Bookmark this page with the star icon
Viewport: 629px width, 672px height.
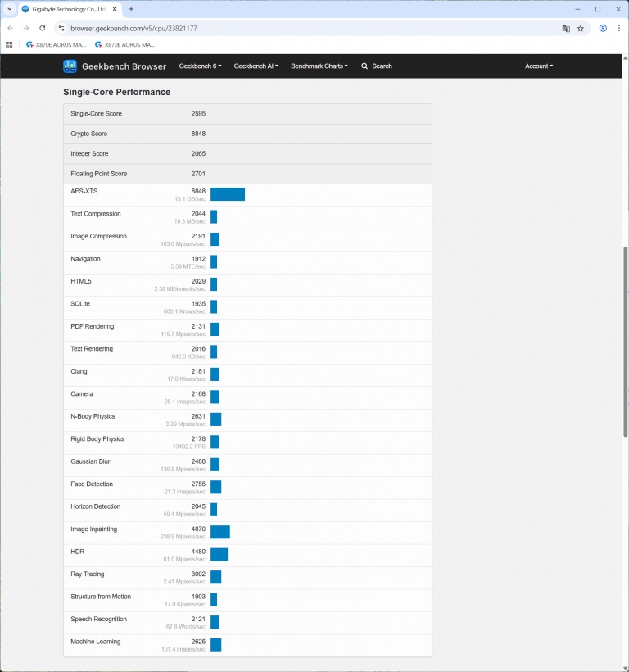pyautogui.click(x=581, y=28)
